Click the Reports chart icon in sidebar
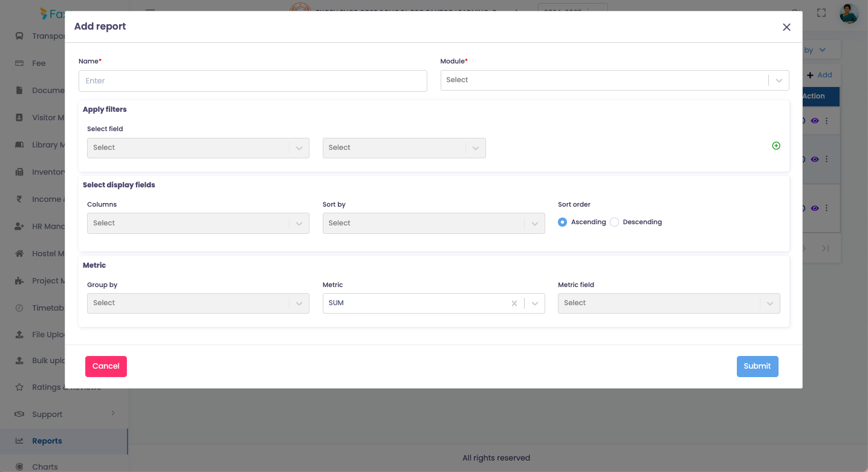This screenshot has width=868, height=472. 19,441
